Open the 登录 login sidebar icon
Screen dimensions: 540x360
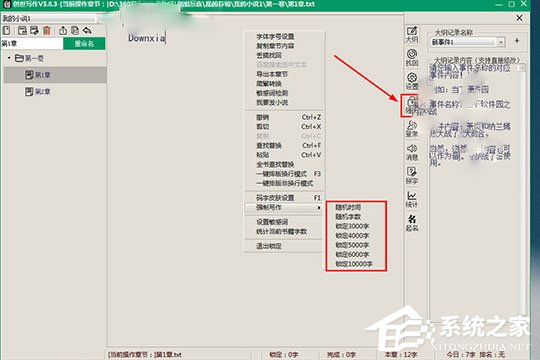(412, 129)
